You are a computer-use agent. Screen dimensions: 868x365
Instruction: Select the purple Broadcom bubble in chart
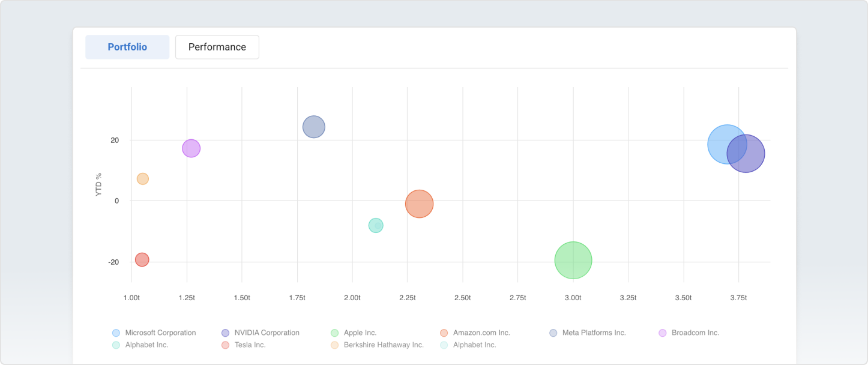coord(191,148)
